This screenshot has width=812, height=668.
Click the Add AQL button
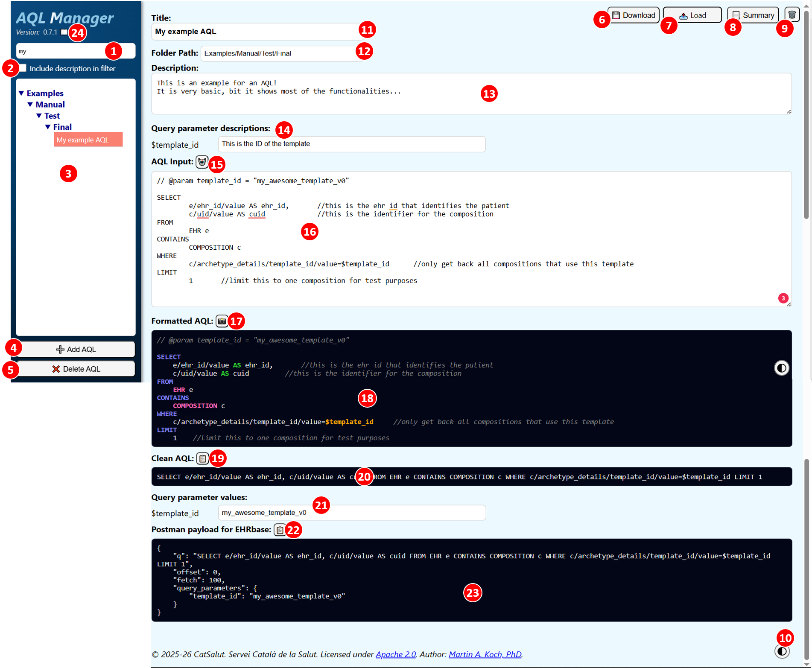tap(76, 349)
